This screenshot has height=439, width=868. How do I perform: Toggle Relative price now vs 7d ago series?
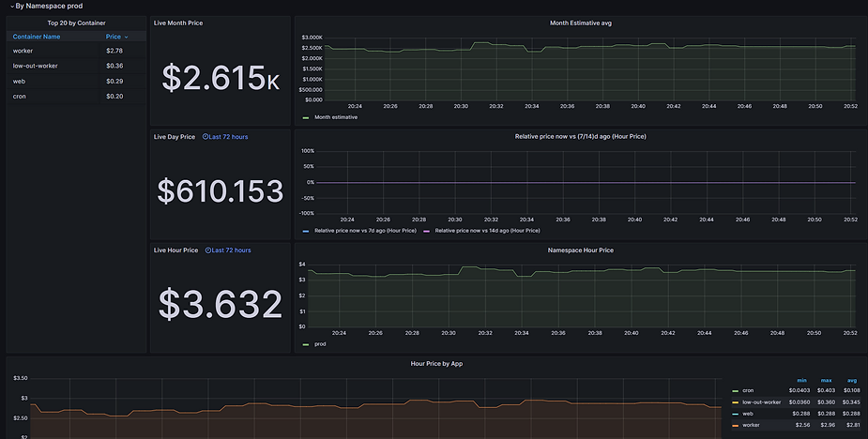(365, 231)
